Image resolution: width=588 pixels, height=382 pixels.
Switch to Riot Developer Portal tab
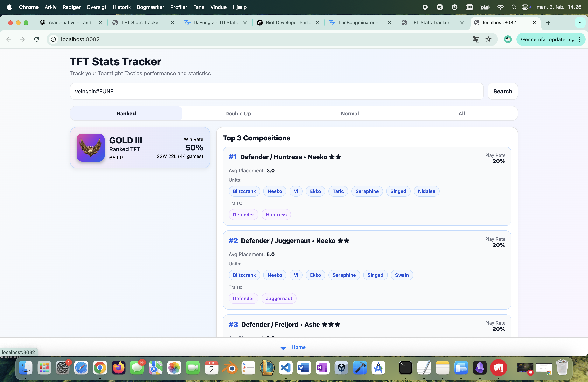288,23
